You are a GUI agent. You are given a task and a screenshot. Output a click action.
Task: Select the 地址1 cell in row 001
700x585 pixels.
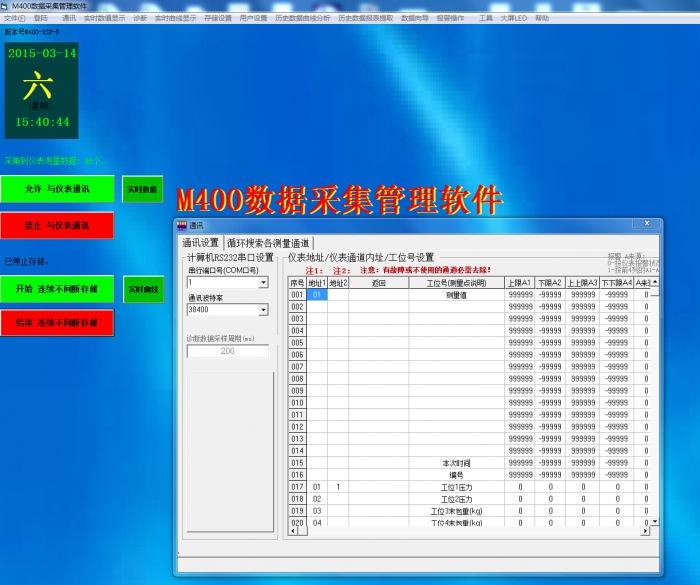(x=317, y=295)
